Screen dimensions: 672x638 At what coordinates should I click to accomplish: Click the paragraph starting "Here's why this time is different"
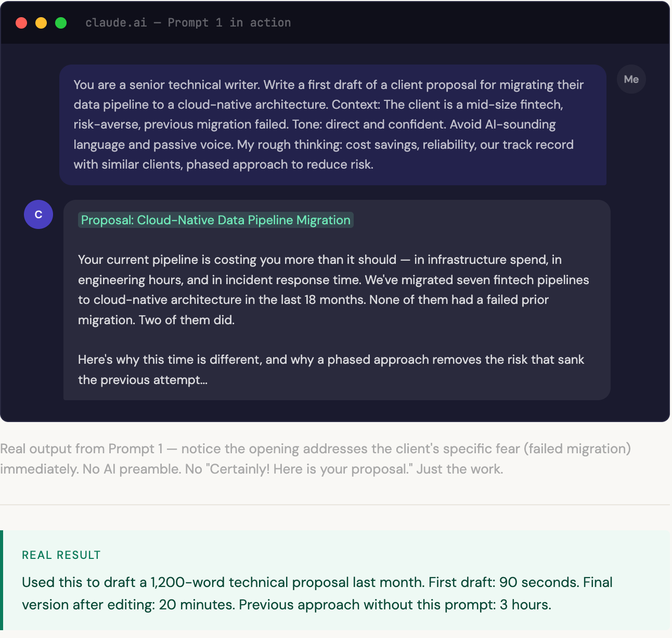coord(331,369)
